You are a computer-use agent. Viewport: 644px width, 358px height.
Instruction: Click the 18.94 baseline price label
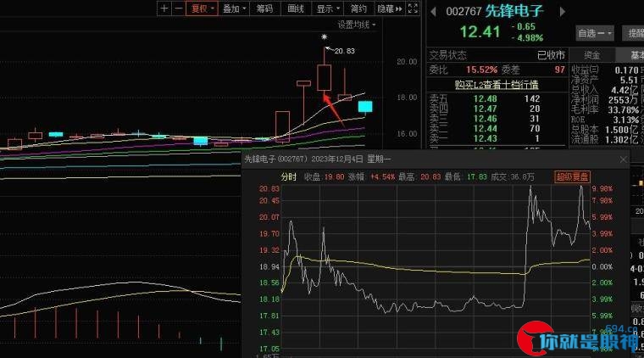[269, 266]
